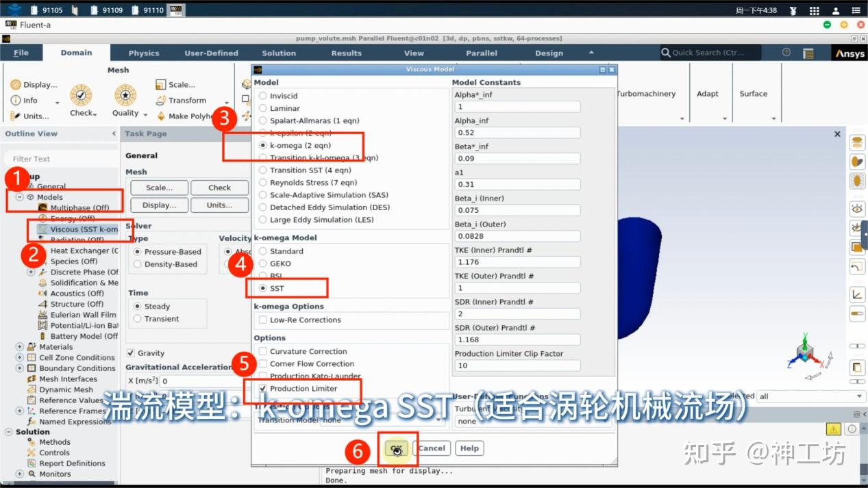Click Make Polyhedra icon
Viewport: 868px width, 488px height.
click(161, 116)
